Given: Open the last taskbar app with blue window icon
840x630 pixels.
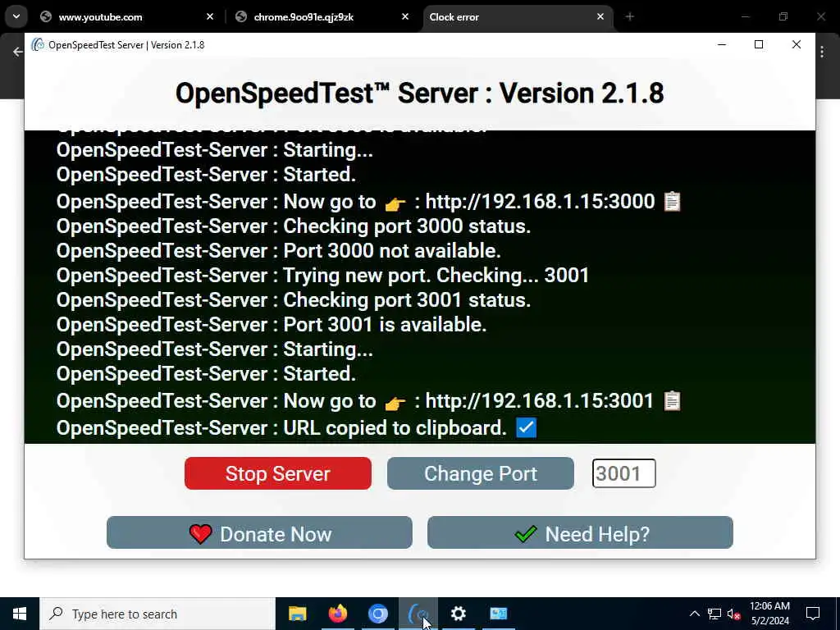Looking at the screenshot, I should [x=498, y=614].
